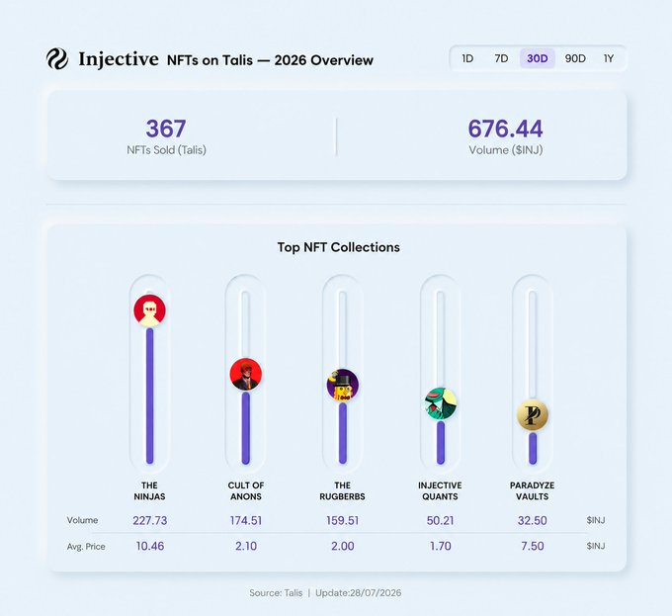The width and height of the screenshot is (672, 616).
Task: Switch to the 90D time range
Action: click(575, 58)
